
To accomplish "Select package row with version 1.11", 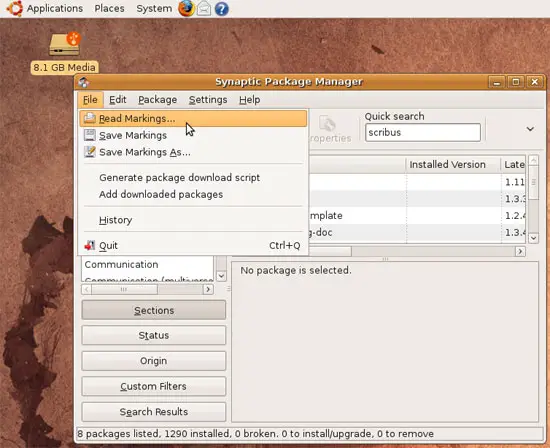I will pyautogui.click(x=417, y=182).
